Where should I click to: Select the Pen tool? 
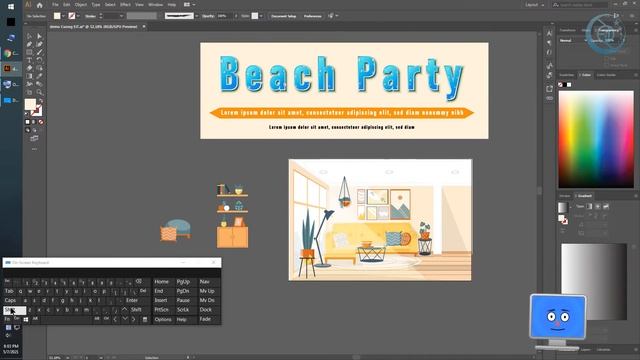(29, 44)
